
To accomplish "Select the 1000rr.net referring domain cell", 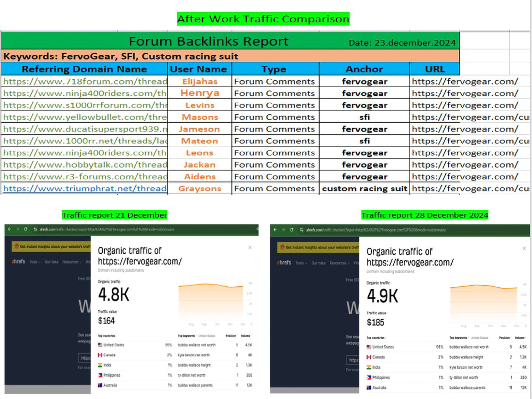I will coord(85,141).
